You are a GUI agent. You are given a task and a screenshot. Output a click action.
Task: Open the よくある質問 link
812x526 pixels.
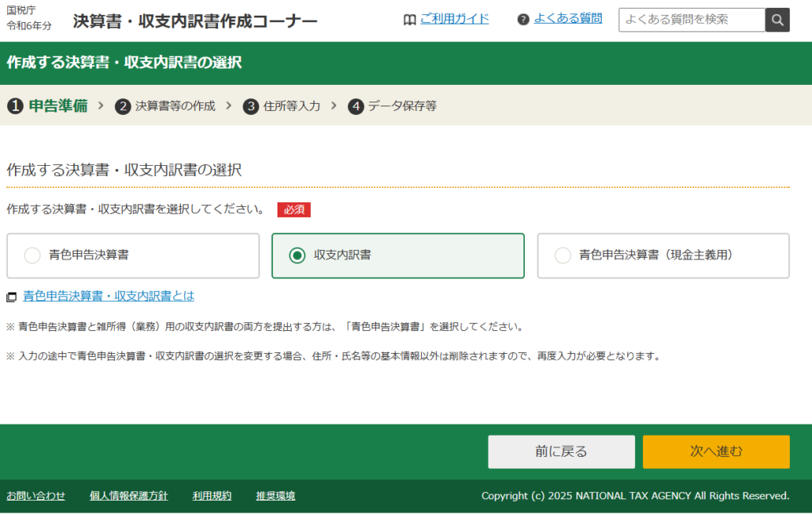click(568, 18)
